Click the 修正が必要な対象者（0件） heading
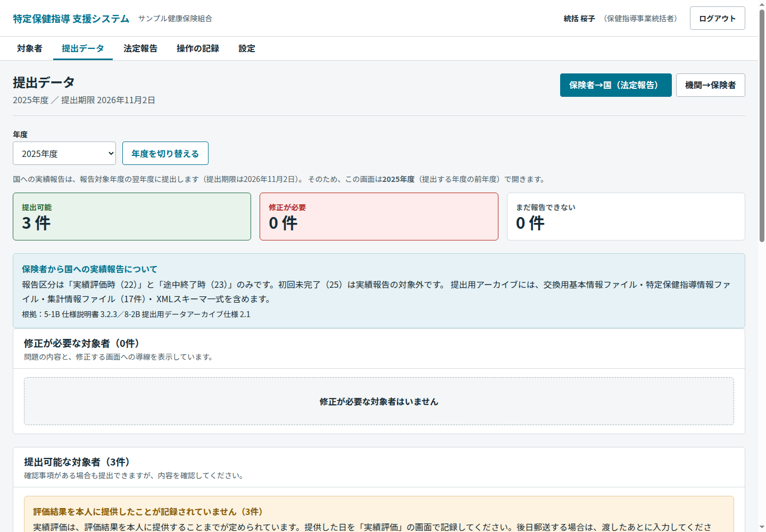This screenshot has width=766, height=532. 81,343
